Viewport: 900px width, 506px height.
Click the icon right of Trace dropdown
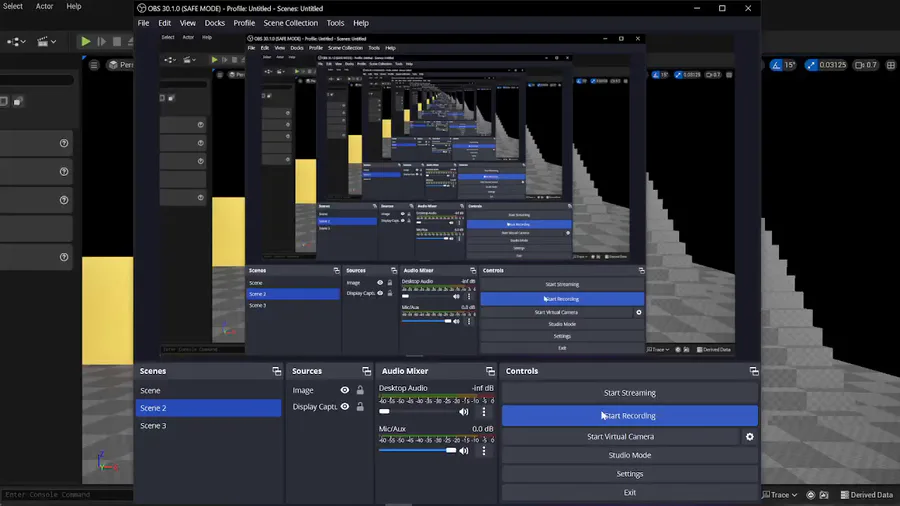coord(810,495)
